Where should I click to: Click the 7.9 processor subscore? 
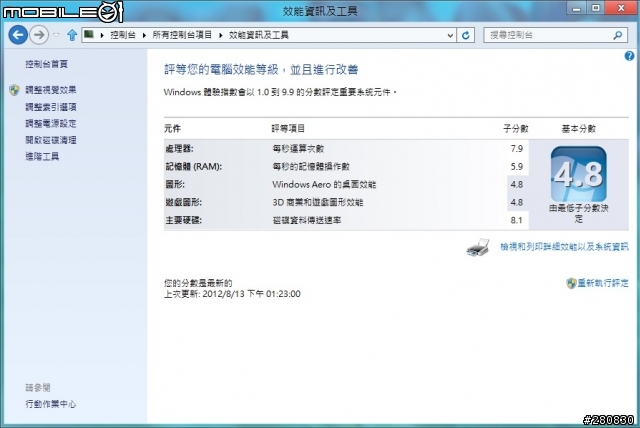point(517,149)
